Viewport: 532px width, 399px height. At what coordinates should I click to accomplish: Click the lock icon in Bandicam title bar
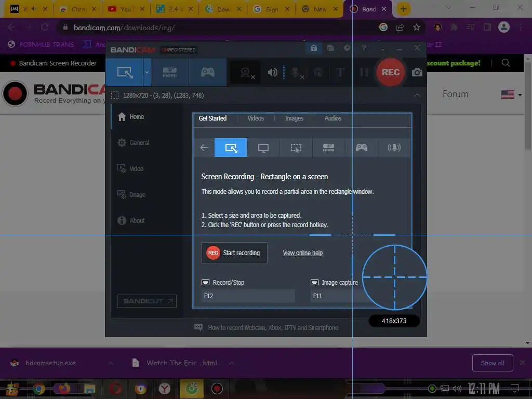pyautogui.click(x=313, y=48)
